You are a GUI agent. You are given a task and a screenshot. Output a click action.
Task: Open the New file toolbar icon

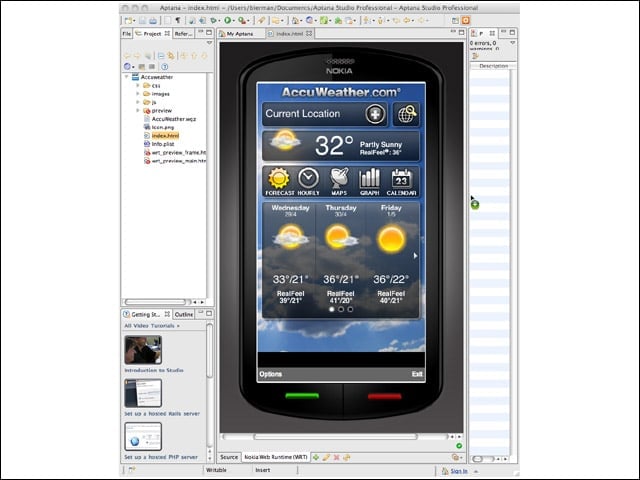[128, 20]
